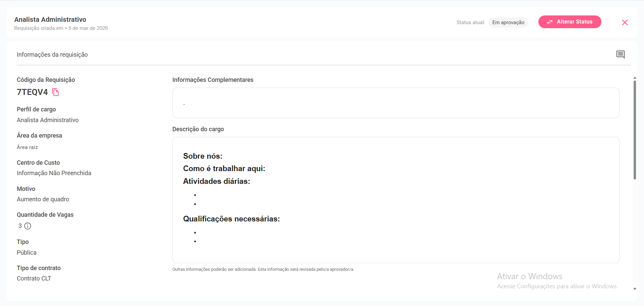Click the Como é trabalhar aqui heading
Screen dimensions: 644x306
[224, 168]
